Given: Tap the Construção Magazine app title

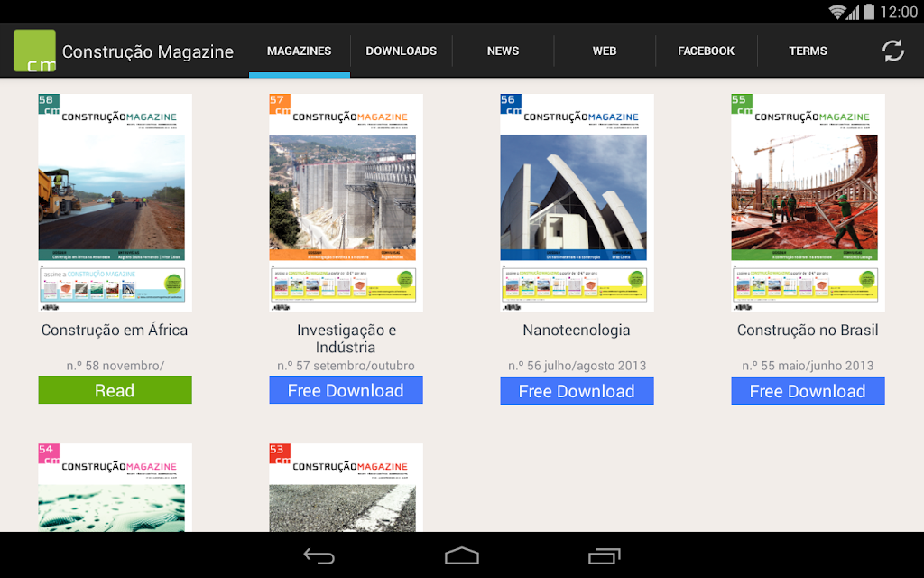Looking at the screenshot, I should click(148, 51).
